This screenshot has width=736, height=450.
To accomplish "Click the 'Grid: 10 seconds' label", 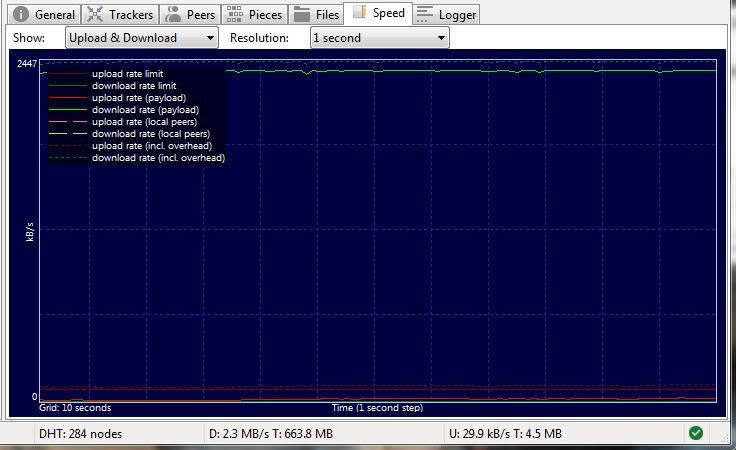I will tap(75, 408).
